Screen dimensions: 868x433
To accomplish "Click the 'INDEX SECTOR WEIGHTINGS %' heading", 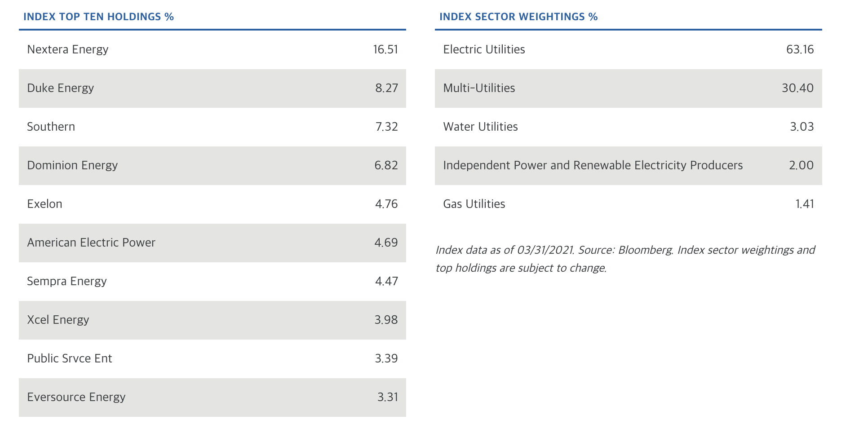I will pyautogui.click(x=518, y=17).
